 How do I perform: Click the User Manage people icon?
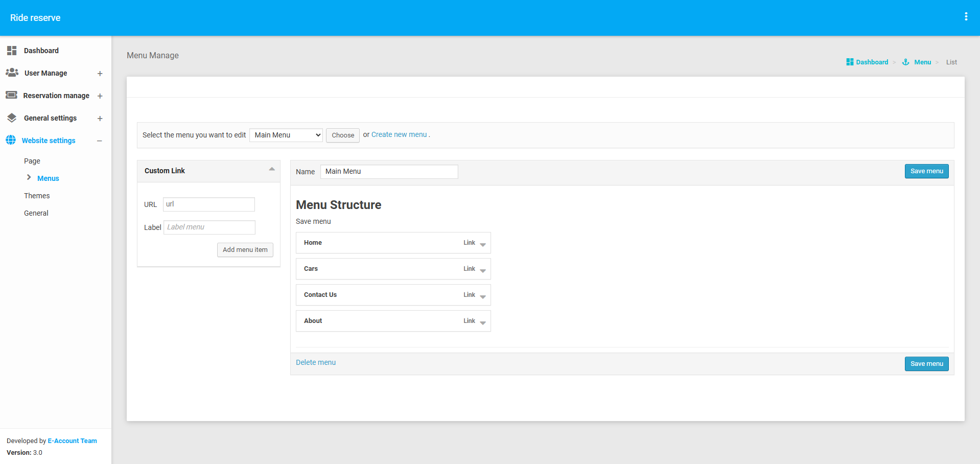click(12, 73)
